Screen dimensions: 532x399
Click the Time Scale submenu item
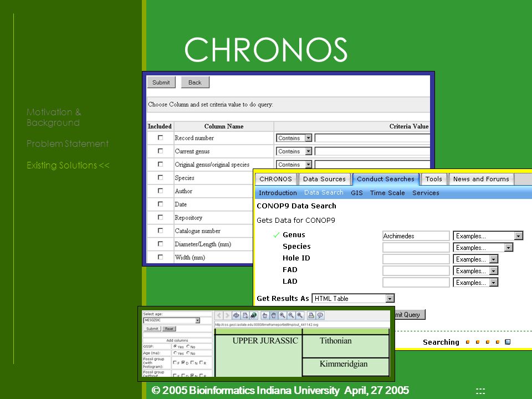387,193
